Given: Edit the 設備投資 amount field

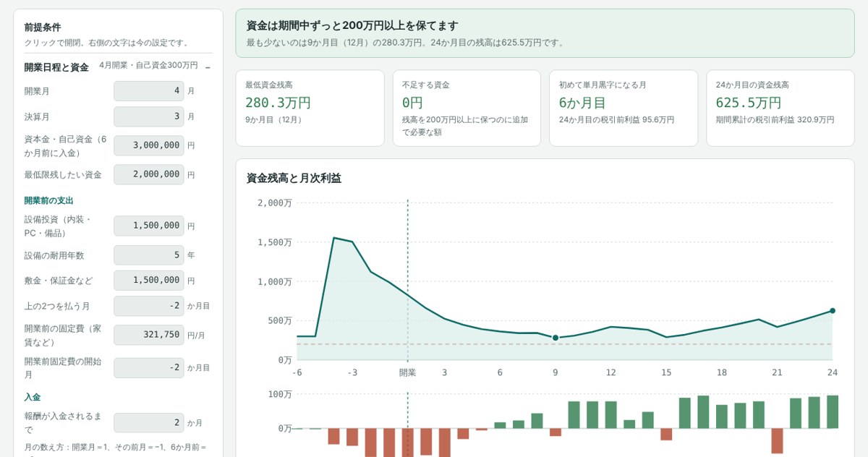Looking at the screenshot, I should pos(149,226).
